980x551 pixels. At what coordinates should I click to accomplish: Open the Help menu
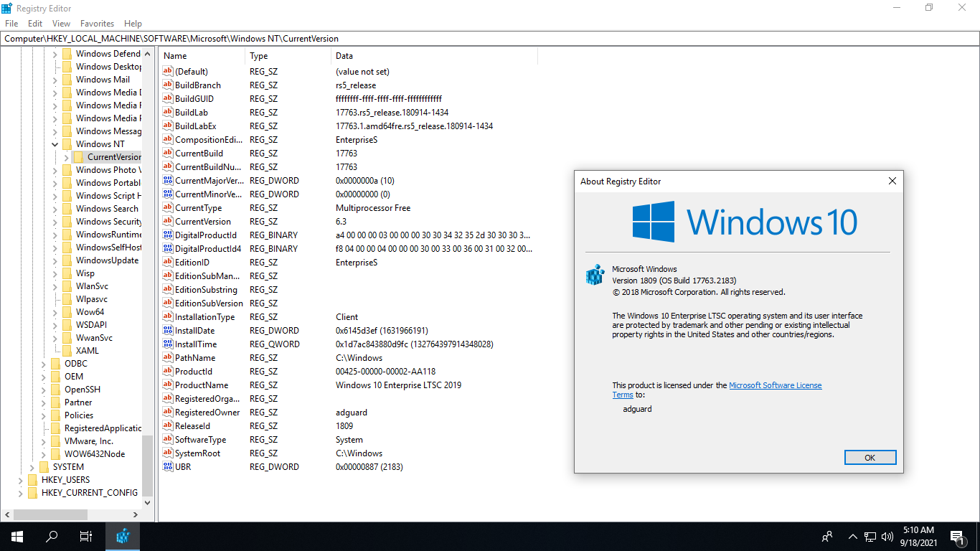coord(133,24)
